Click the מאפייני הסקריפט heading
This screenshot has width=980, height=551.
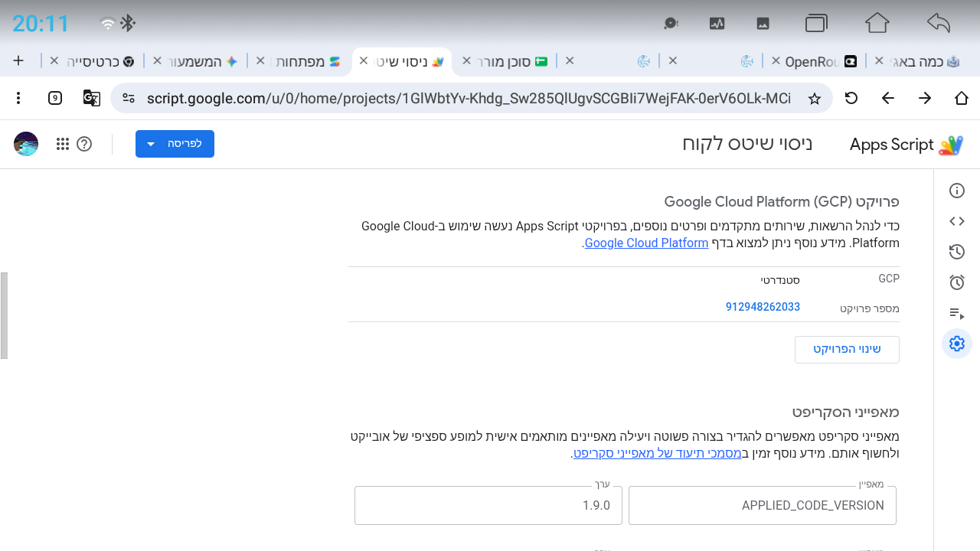click(846, 412)
